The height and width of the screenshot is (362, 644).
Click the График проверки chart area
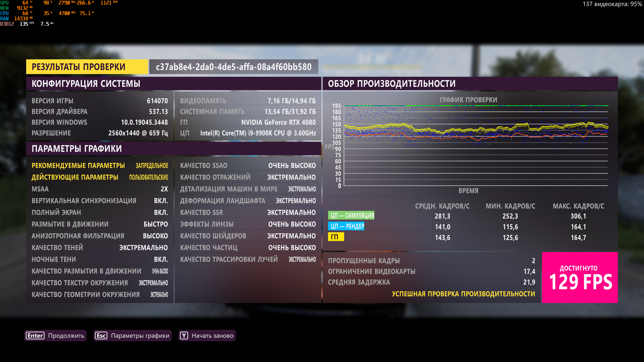(475, 146)
